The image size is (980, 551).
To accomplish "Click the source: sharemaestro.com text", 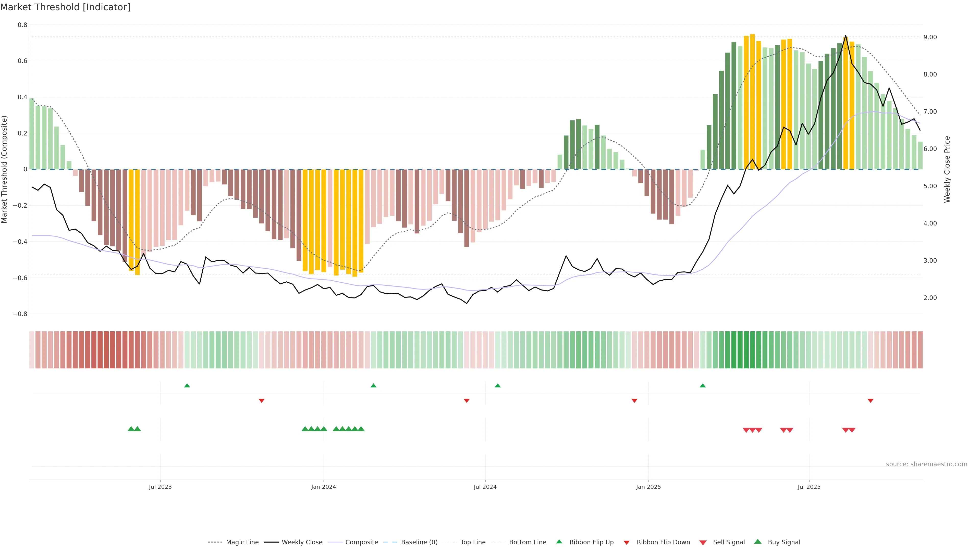I will (926, 464).
